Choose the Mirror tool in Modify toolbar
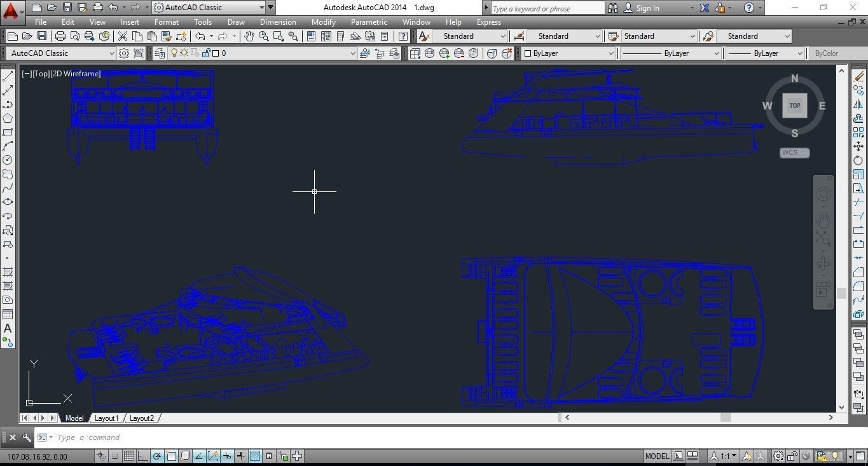The height and width of the screenshot is (466, 868). click(x=858, y=104)
